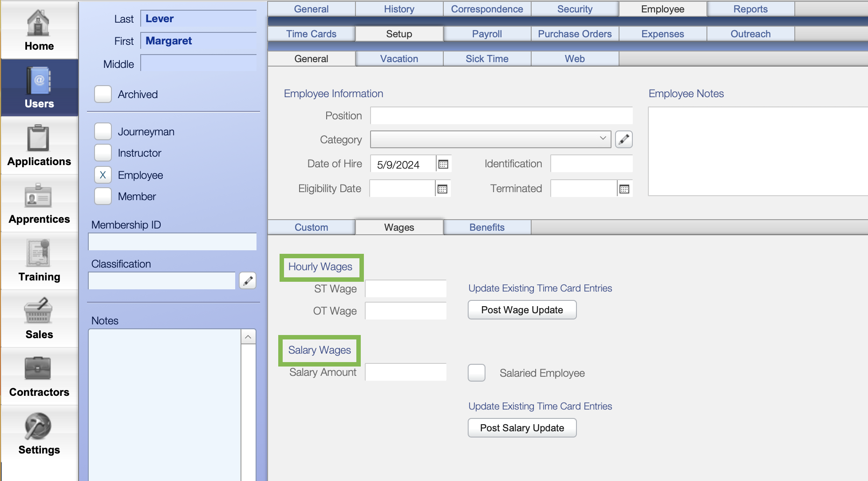Toggle the Archived checkbox
The image size is (868, 481).
103,94
